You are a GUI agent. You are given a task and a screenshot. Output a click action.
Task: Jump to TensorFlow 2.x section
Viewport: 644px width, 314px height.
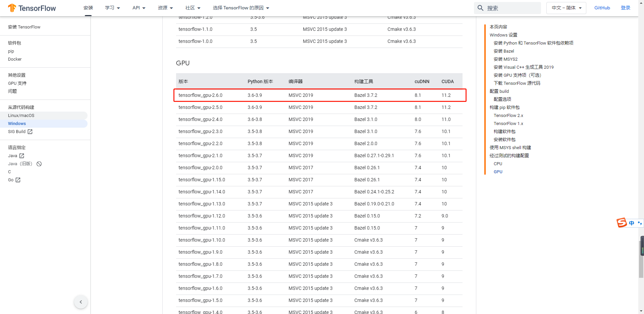(508, 116)
